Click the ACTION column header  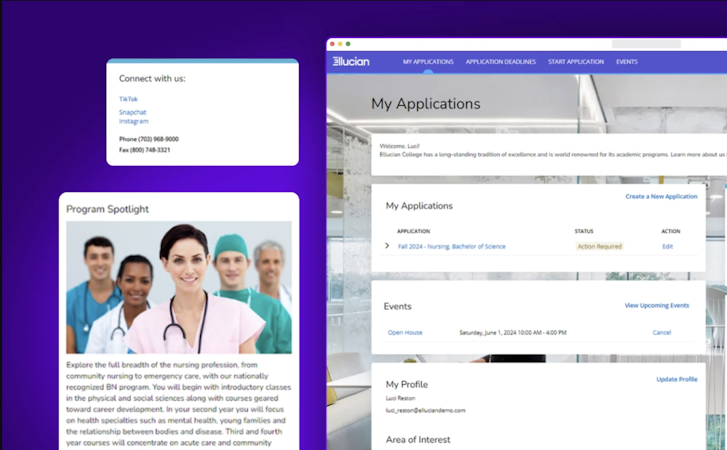pyautogui.click(x=671, y=231)
